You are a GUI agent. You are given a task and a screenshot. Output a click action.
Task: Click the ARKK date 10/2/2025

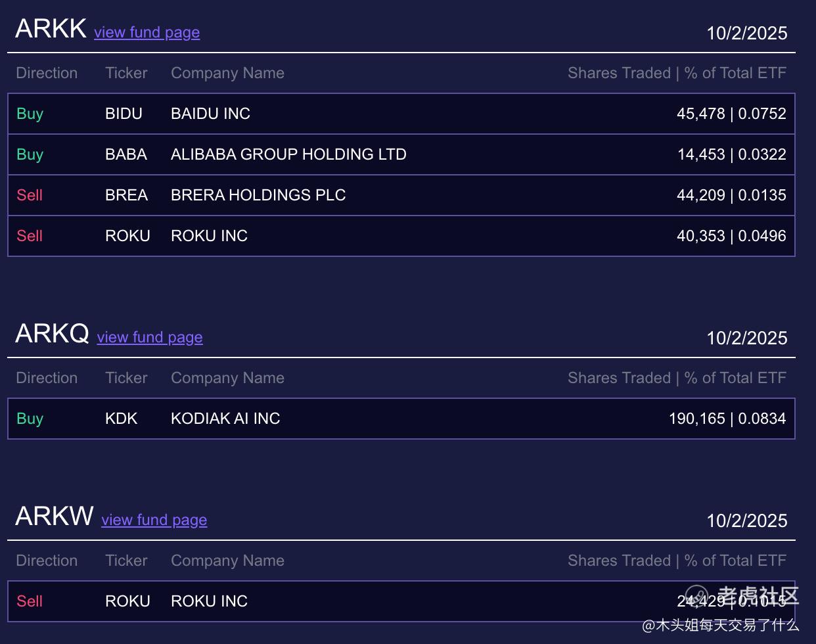(747, 34)
